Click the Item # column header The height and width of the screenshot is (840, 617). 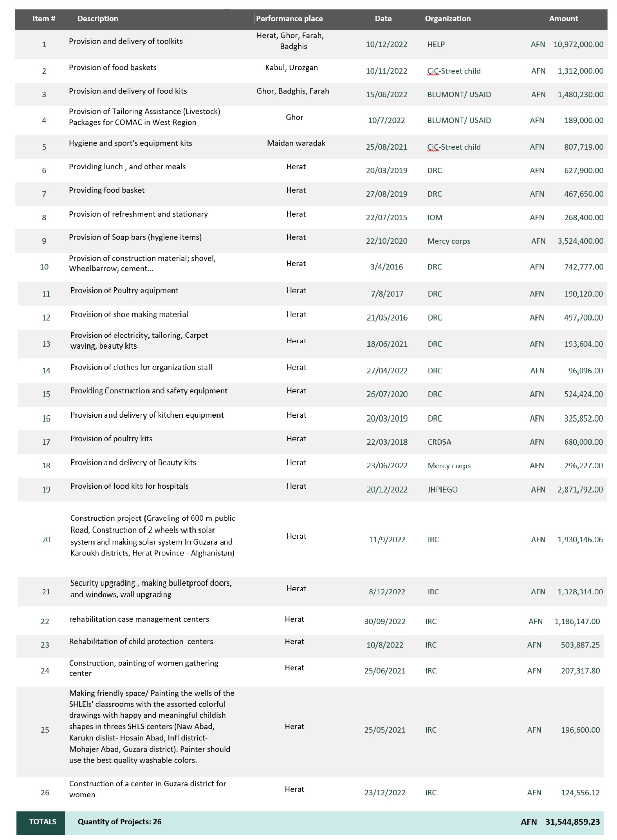point(44,19)
